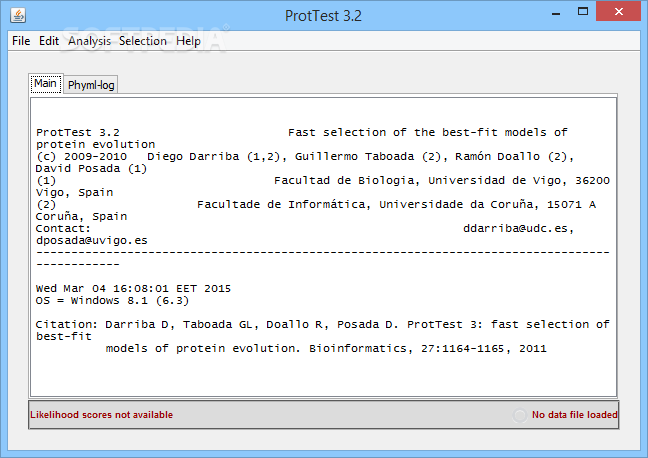Click the 'David Posada (1)' line
Image resolution: width=648 pixels, height=458 pixels.
click(x=91, y=169)
